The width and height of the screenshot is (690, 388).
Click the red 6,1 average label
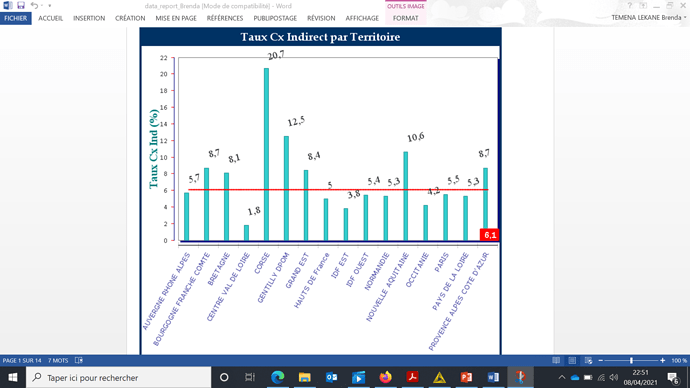click(x=489, y=235)
